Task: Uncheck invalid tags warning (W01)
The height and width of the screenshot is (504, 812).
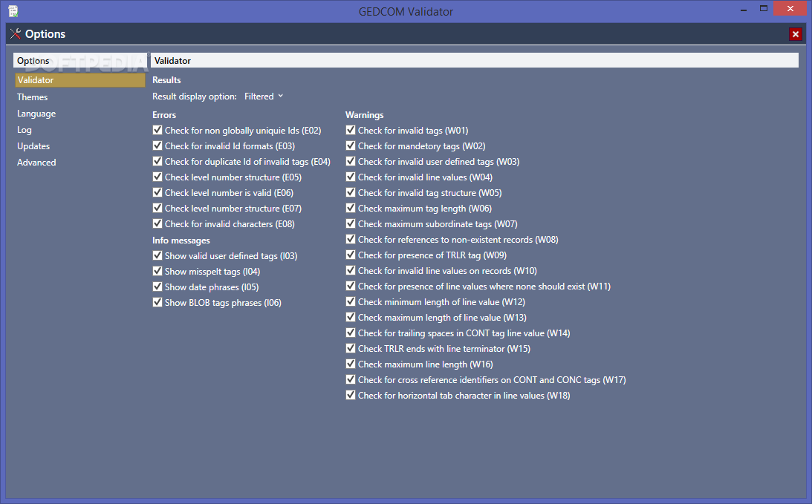Action: tap(351, 130)
